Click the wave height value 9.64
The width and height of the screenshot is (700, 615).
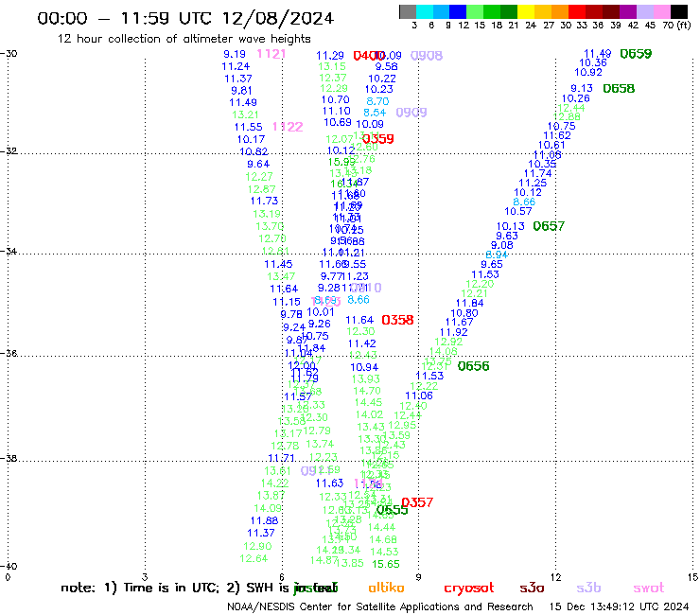click(258, 164)
